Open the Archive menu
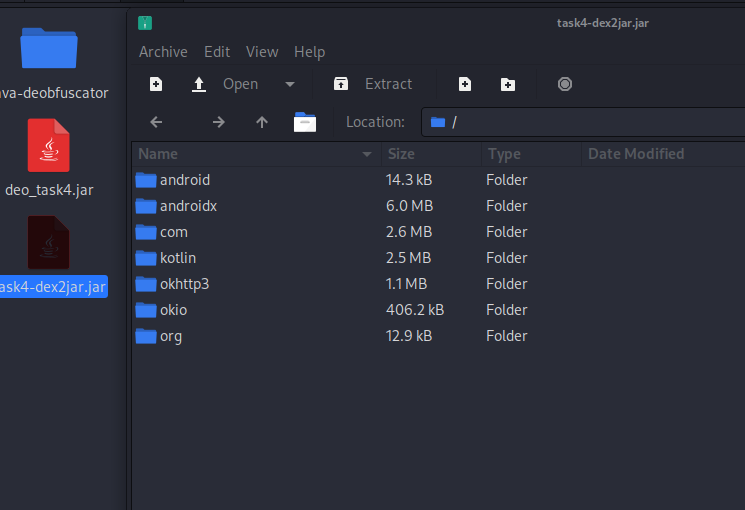 (x=163, y=52)
